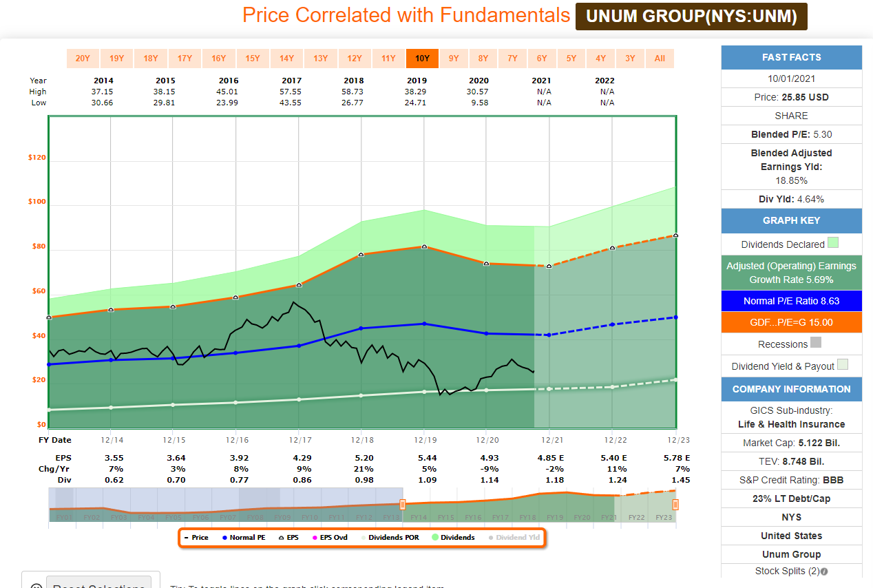
Task: Select the 20Y time range tab
Action: 83,59
